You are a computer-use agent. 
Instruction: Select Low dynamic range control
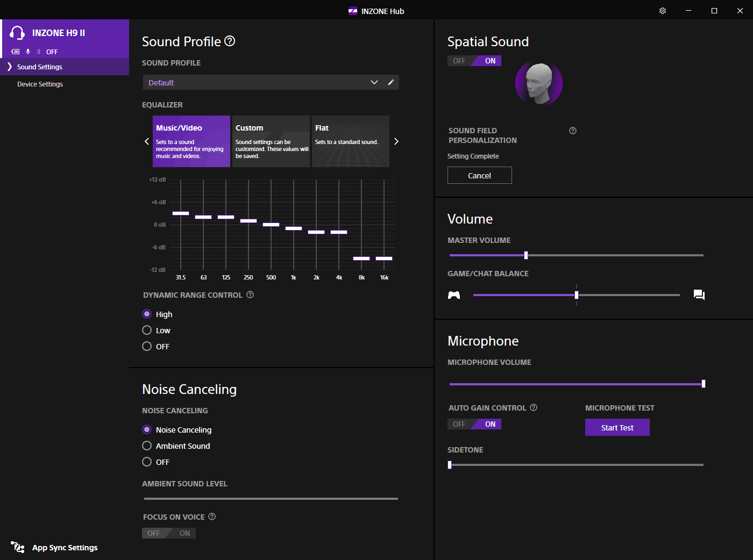147,330
